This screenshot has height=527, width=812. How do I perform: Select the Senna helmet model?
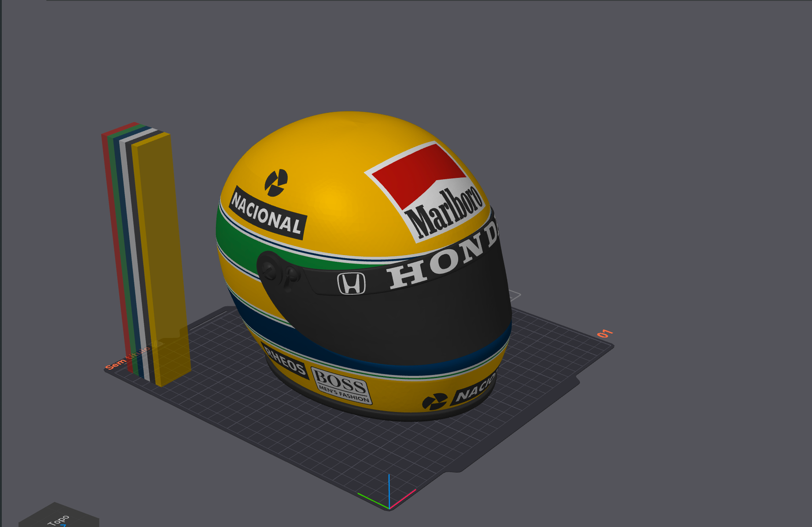click(x=363, y=266)
